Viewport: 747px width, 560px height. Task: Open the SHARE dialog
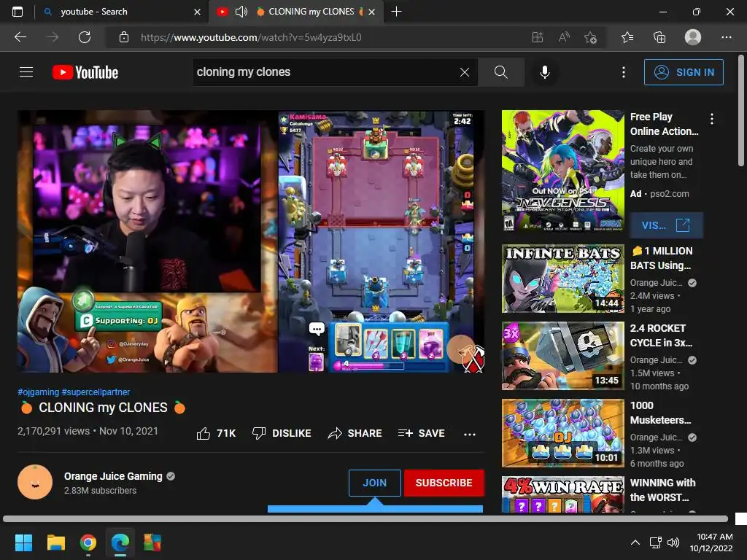coord(355,433)
